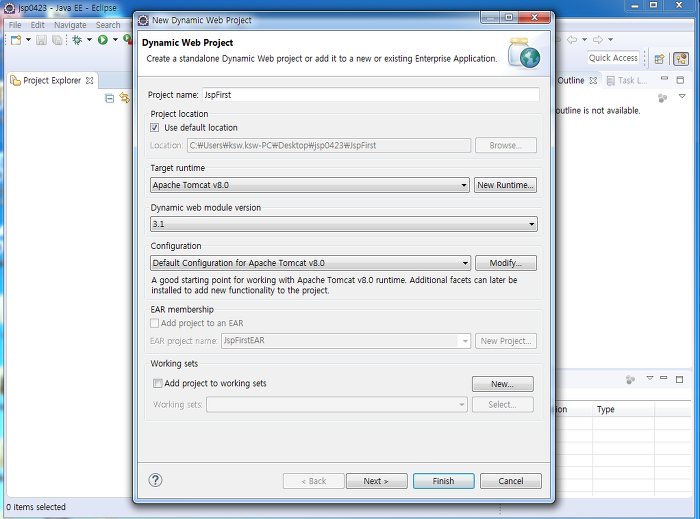Toggle Link with Editor icon in Project Explorer
This screenshot has height=519, width=700.
tap(125, 98)
